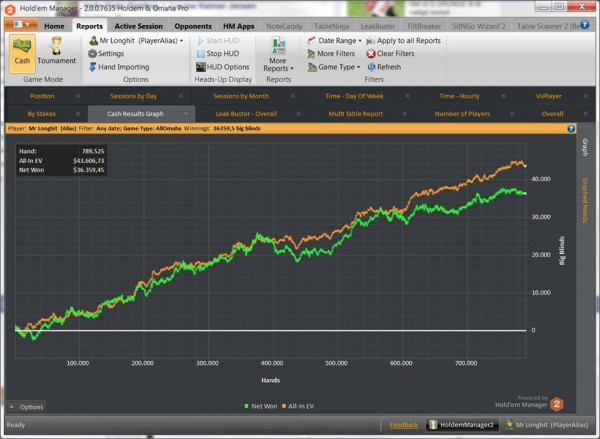Open the By Stakes report tab
The image size is (600, 439).
pos(42,114)
